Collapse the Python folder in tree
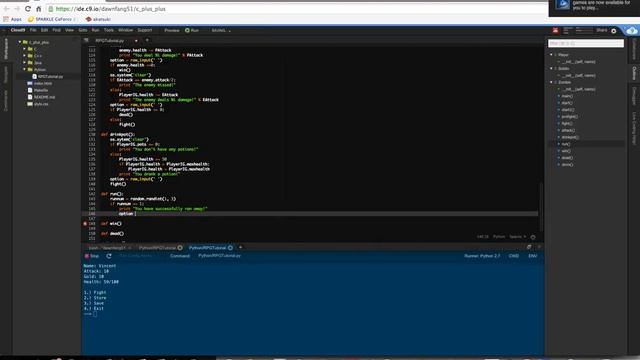 tap(25, 70)
